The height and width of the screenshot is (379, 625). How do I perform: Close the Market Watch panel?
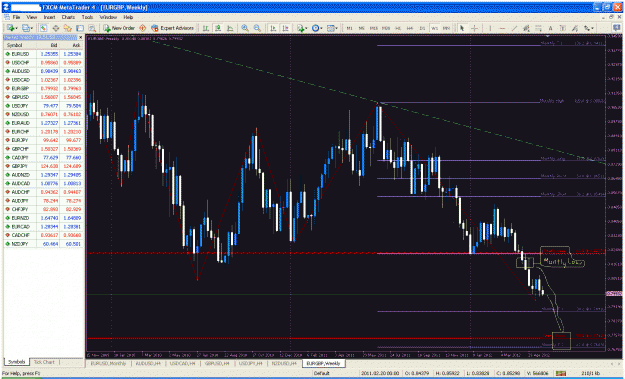80,37
